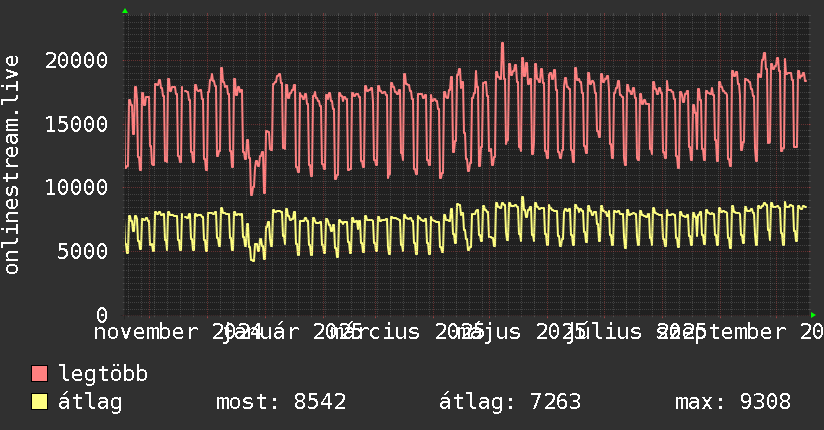The height and width of the screenshot is (430, 824).
Task: Click the 10000 y-axis label
Action: coord(76,188)
